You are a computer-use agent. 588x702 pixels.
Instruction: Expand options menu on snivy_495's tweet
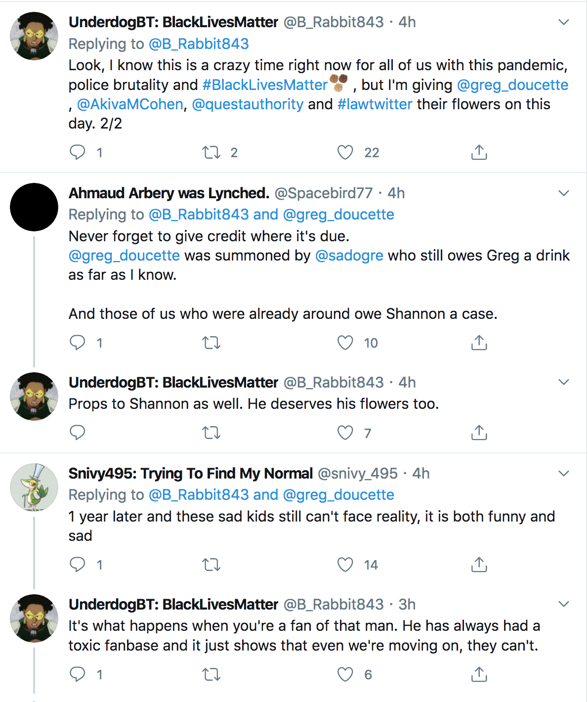pyautogui.click(x=564, y=474)
